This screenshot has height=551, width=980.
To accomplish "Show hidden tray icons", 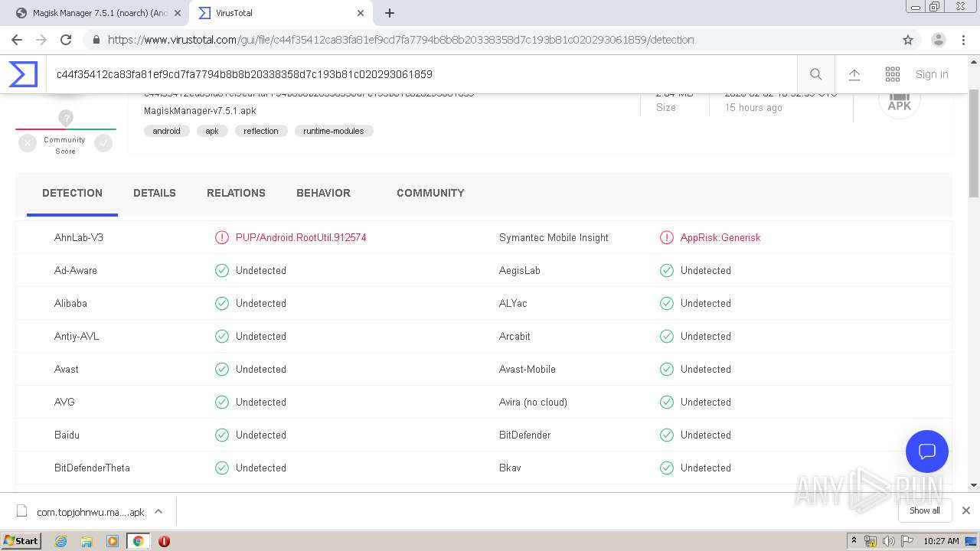I will coord(854,541).
